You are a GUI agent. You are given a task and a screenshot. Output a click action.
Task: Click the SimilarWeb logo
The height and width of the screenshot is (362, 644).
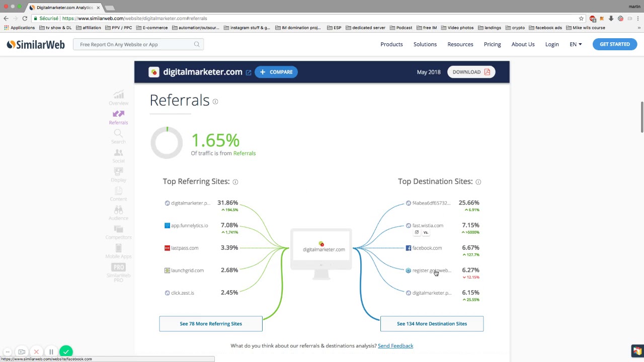tap(36, 44)
